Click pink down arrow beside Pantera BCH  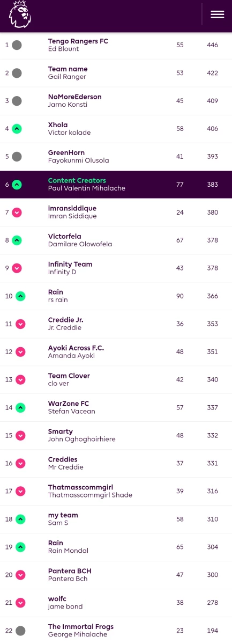[20, 575]
